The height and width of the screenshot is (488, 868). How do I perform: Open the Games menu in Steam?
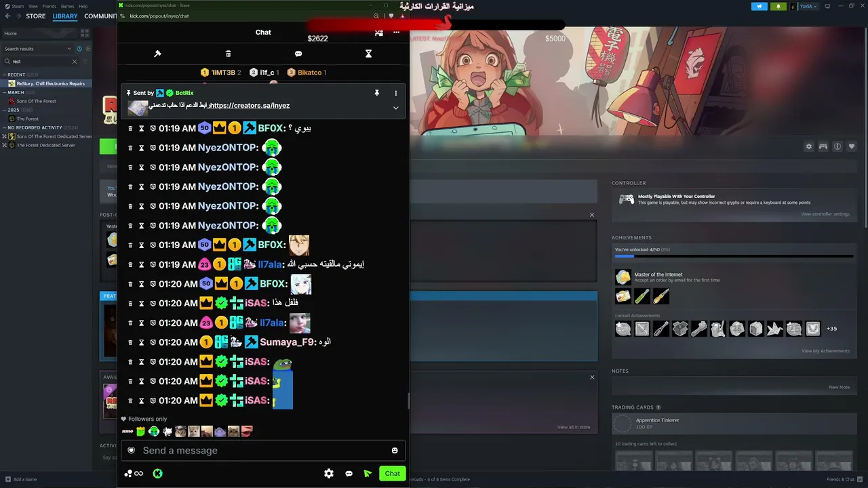68,6
